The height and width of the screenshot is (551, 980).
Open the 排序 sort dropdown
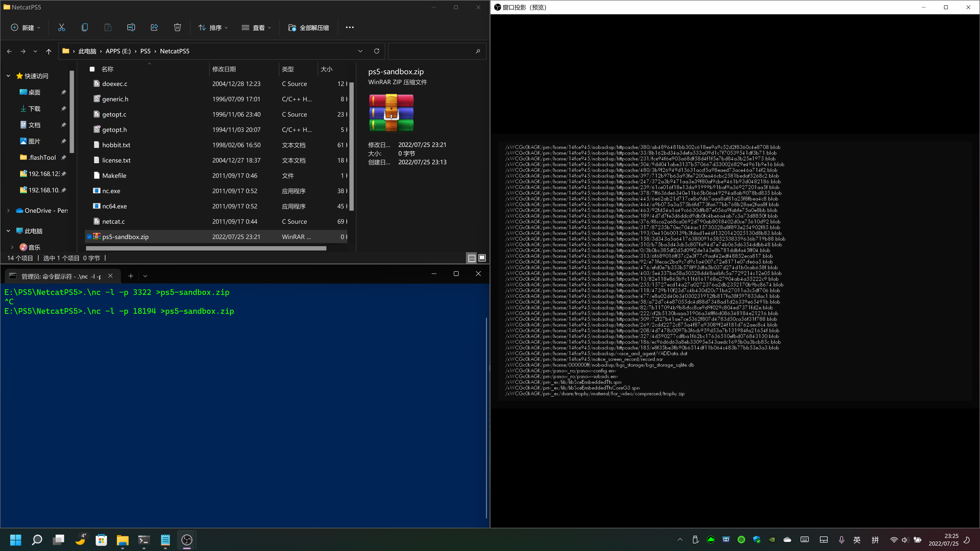[213, 27]
